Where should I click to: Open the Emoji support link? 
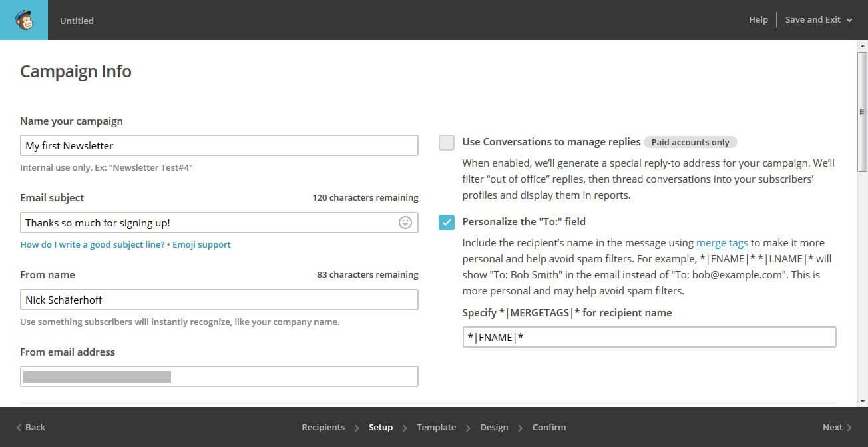[x=202, y=244]
